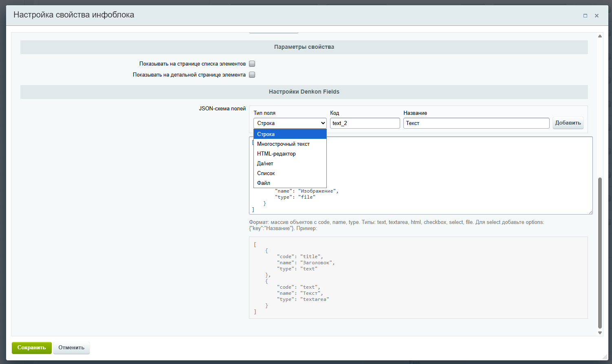The width and height of the screenshot is (612, 364).
Task: Cancel with the Отменить button
Action: pyautogui.click(x=71, y=348)
